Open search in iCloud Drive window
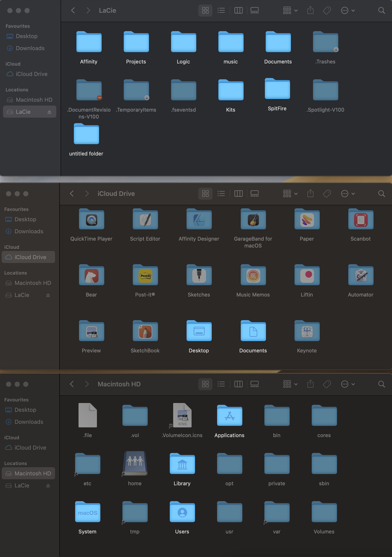This screenshot has height=557, width=392. (381, 194)
